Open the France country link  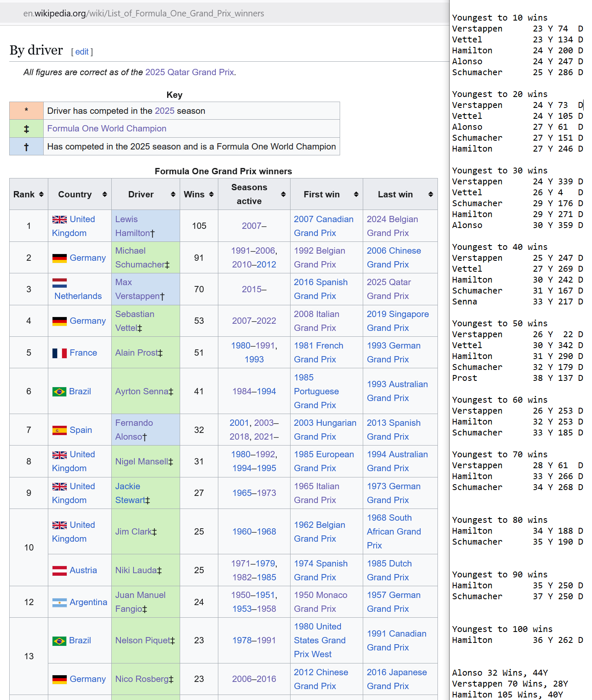coord(83,353)
